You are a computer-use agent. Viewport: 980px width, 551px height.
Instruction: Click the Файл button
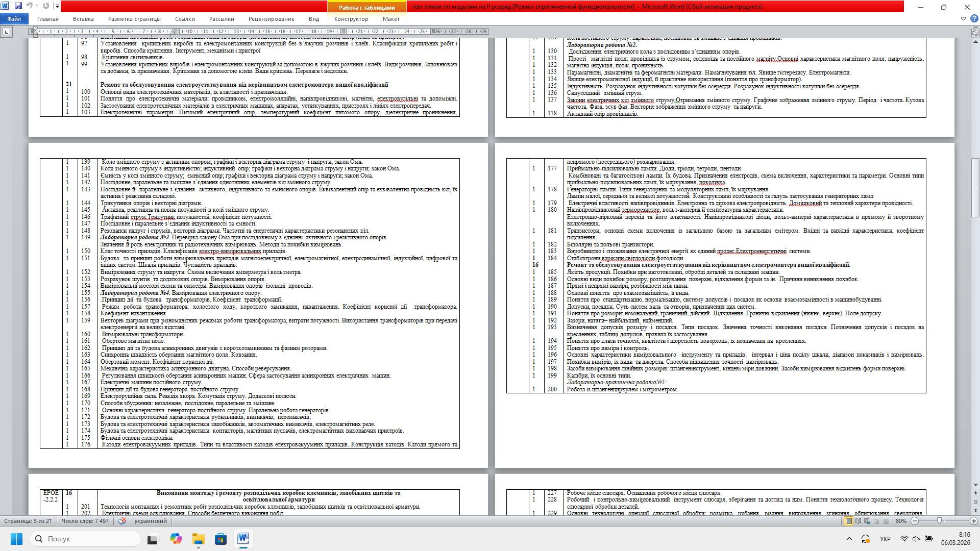coord(14,19)
